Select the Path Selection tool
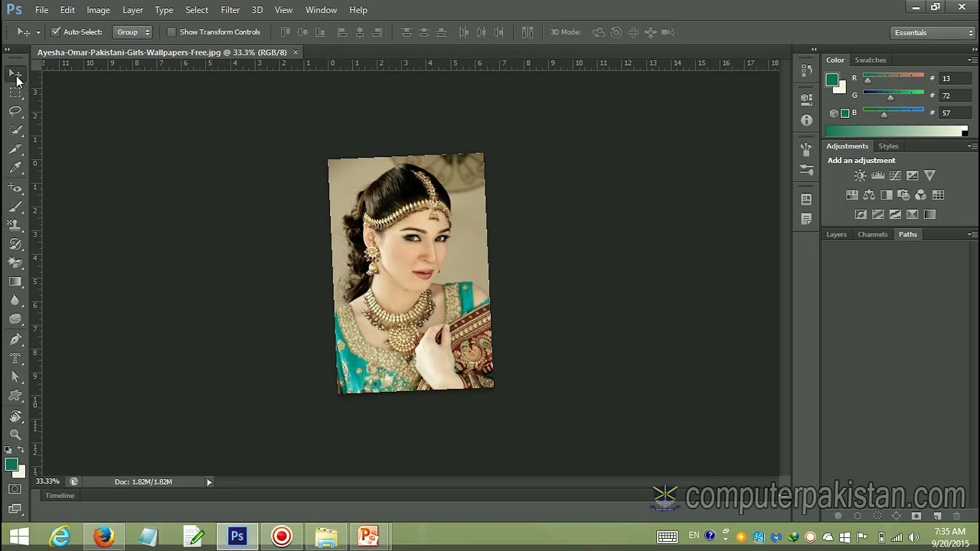 point(15,377)
